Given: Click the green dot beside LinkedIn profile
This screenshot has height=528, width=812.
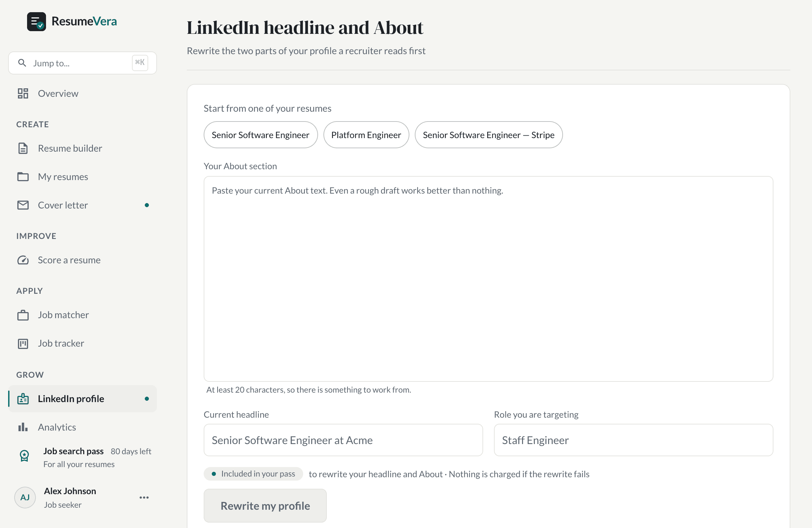Looking at the screenshot, I should pos(147,398).
